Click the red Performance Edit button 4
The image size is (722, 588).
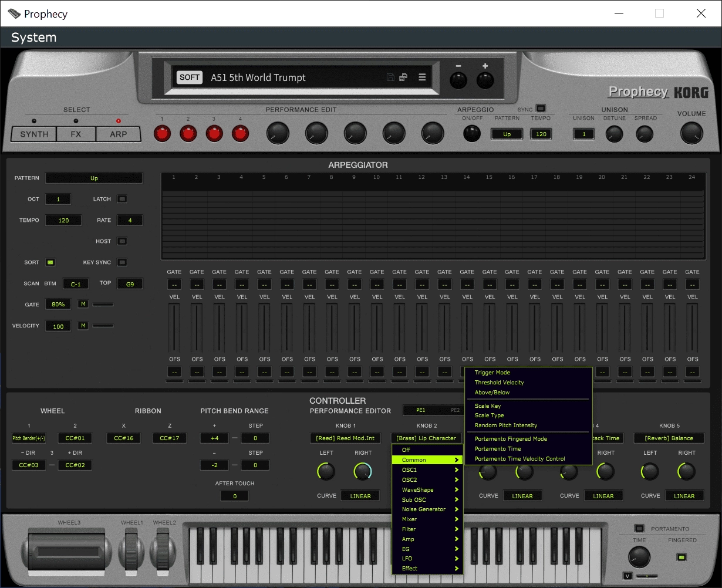[240, 134]
